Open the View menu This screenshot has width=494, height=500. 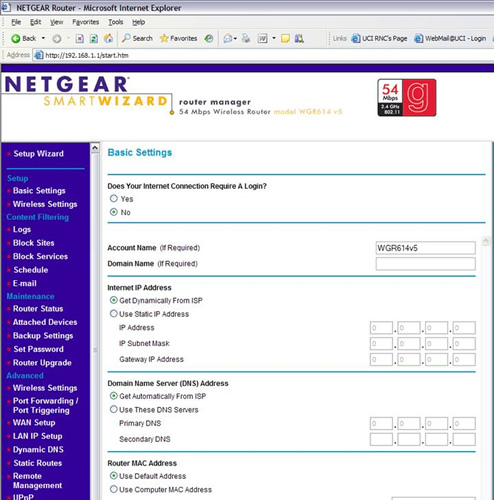(56, 22)
